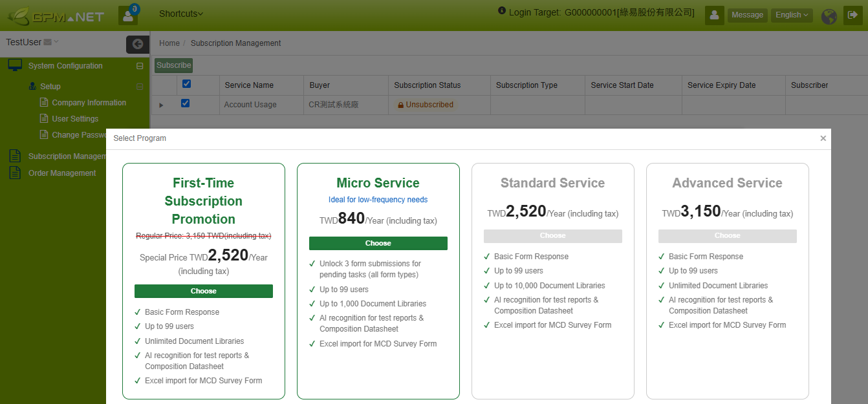The image size is (868, 404).
Task: Click the GPM.NET logo
Action: coord(56,16)
